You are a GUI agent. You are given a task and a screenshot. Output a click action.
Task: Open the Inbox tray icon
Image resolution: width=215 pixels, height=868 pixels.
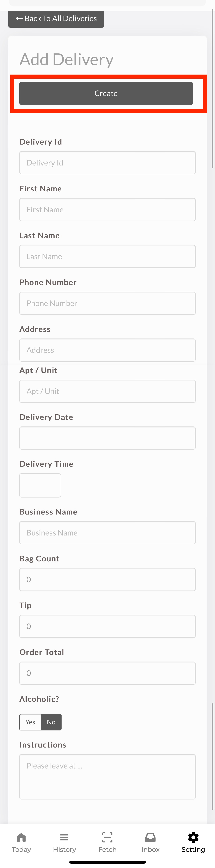150,837
